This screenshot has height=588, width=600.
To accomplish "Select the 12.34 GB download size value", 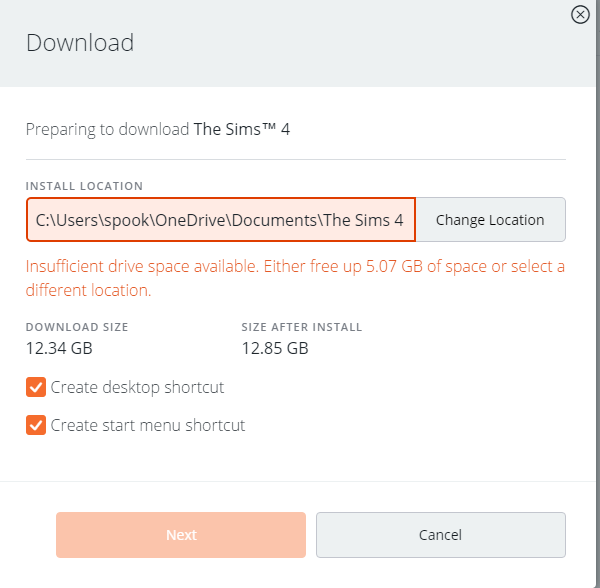I will (59, 348).
